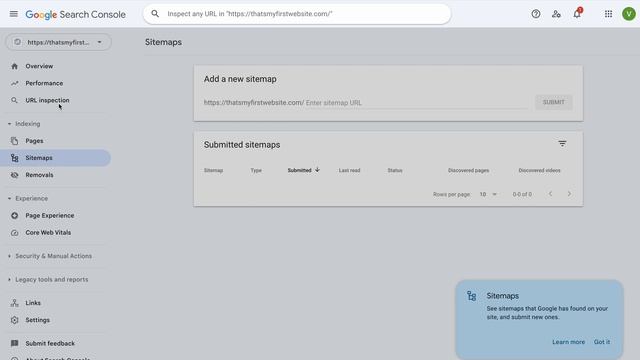Open the Links report
This screenshot has width=640, height=360.
click(33, 303)
